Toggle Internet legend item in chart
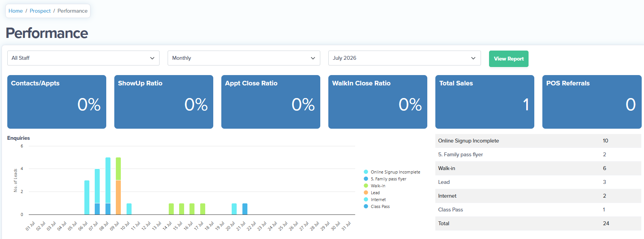 coord(375,200)
